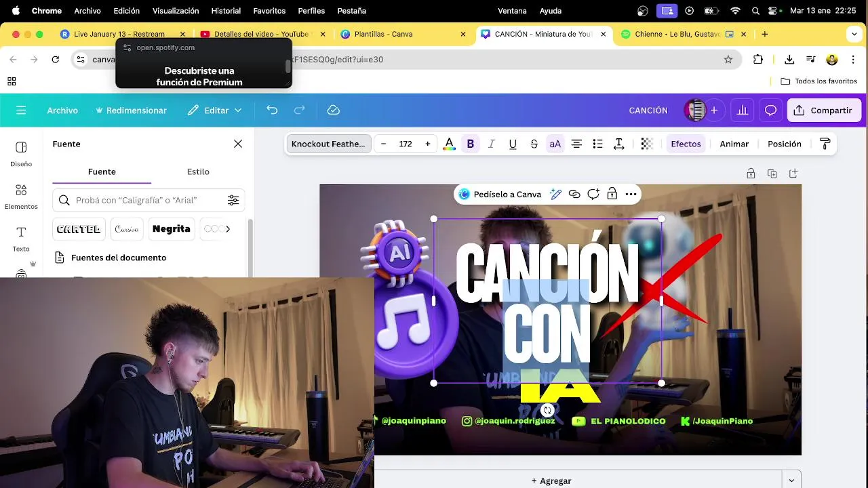
Task: Open the Animar animation options
Action: click(734, 144)
